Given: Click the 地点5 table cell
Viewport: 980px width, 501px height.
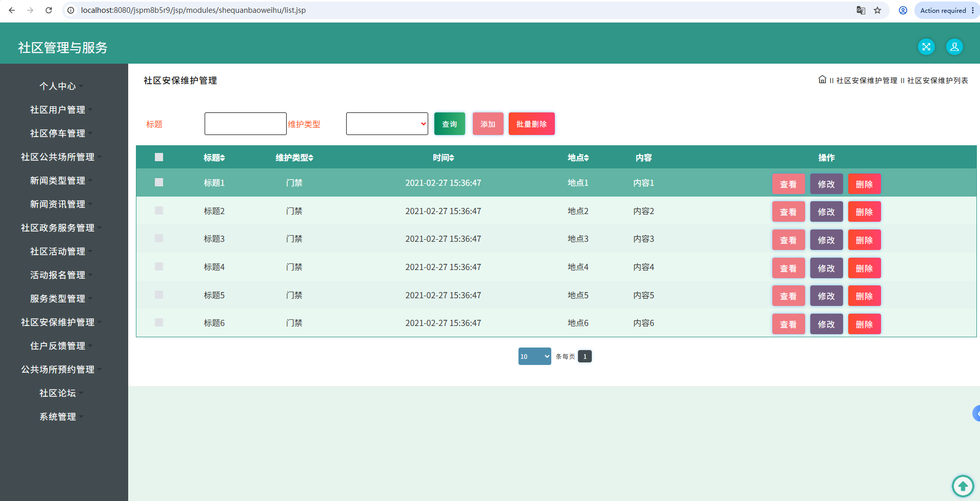Looking at the screenshot, I should 578,295.
